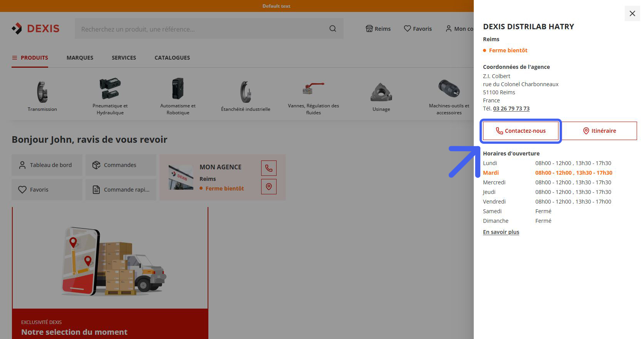This screenshot has height=339, width=644.
Task: Call phone number 03 26 79 73 73
Action: point(511,109)
